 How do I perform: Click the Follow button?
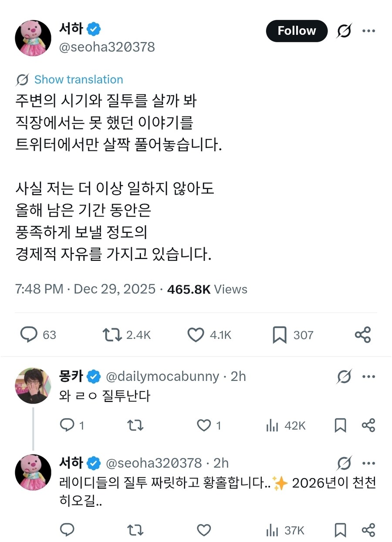pyautogui.click(x=296, y=31)
